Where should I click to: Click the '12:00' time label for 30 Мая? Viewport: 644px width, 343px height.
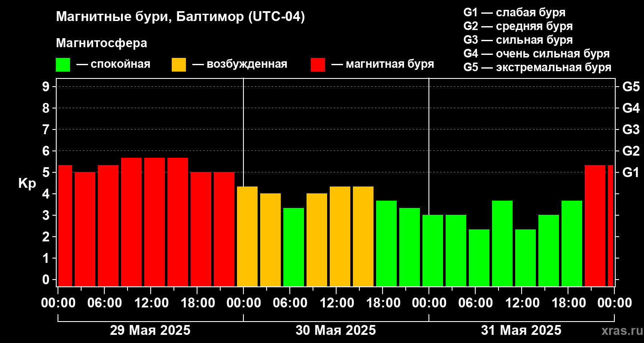click(x=336, y=303)
